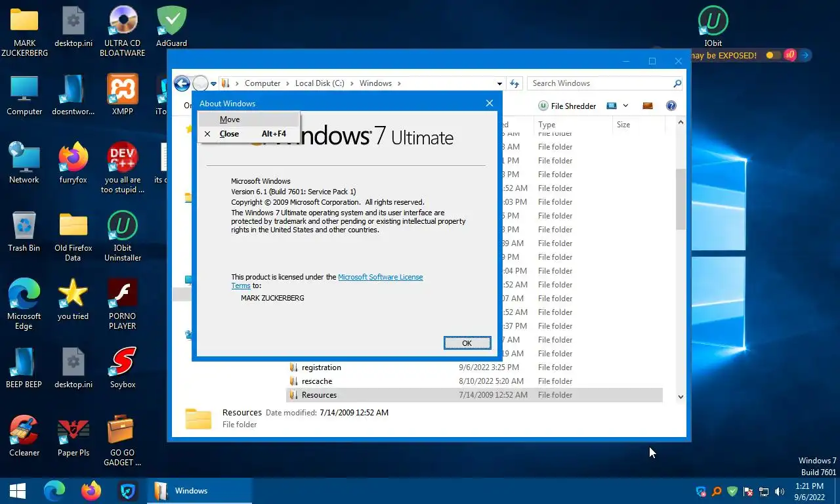Open the ULTRA CD BLOATWARE desktop icon
The image size is (840, 504).
click(123, 31)
